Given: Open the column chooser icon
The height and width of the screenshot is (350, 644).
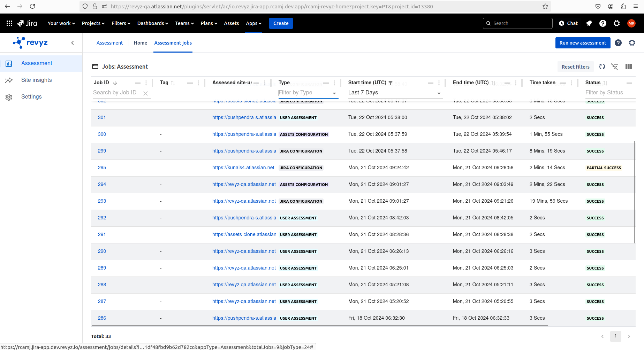Looking at the screenshot, I should (x=629, y=67).
